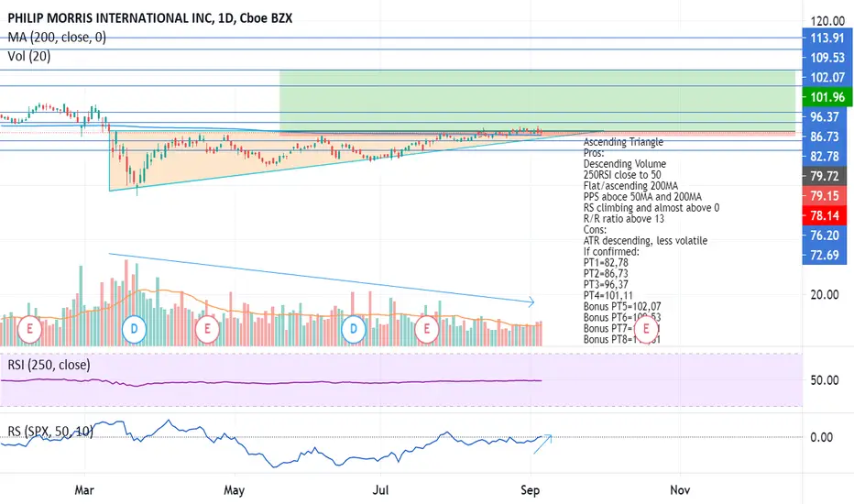854x504 pixels.
Task: Open the earnings E marker in late April
Action: (x=207, y=329)
